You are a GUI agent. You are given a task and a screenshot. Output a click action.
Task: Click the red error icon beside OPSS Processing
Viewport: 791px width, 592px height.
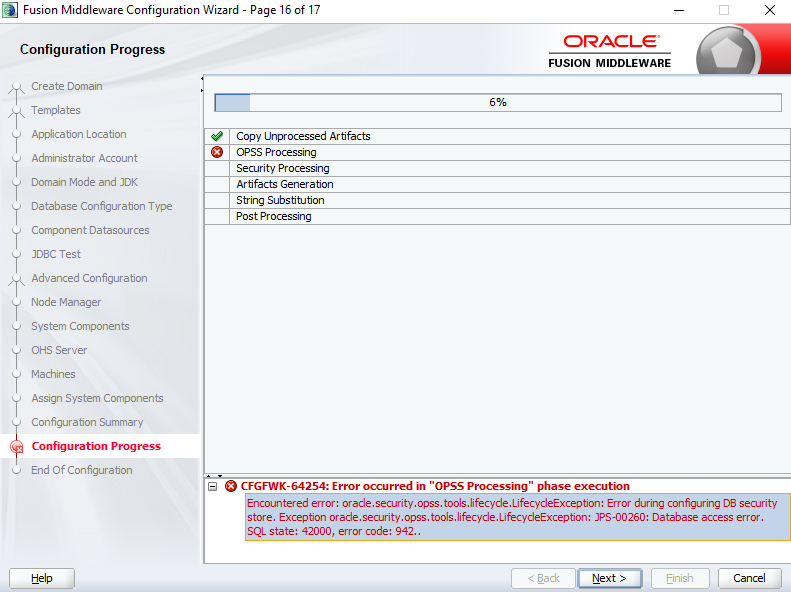tap(217, 152)
